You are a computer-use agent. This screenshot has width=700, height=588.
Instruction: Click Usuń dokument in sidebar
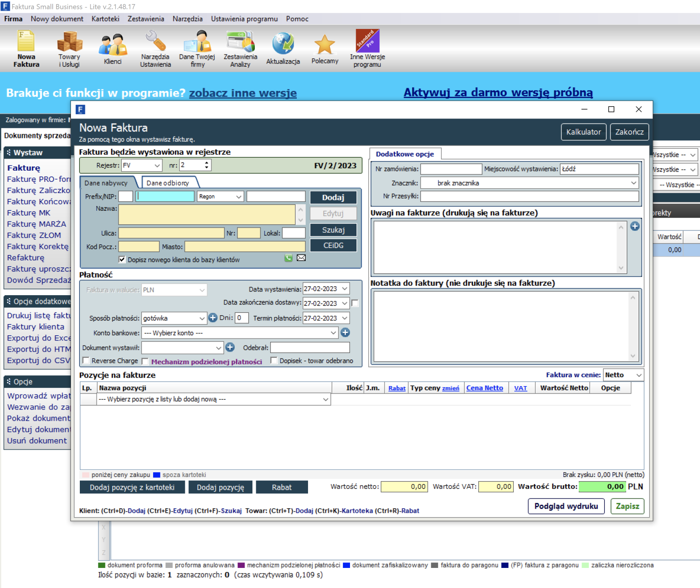point(37,441)
